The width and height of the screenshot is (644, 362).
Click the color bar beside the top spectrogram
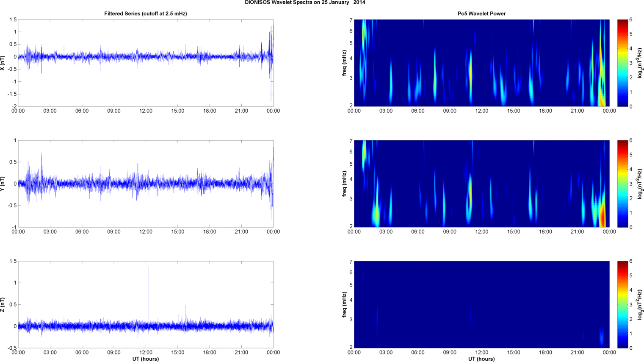coord(622,63)
